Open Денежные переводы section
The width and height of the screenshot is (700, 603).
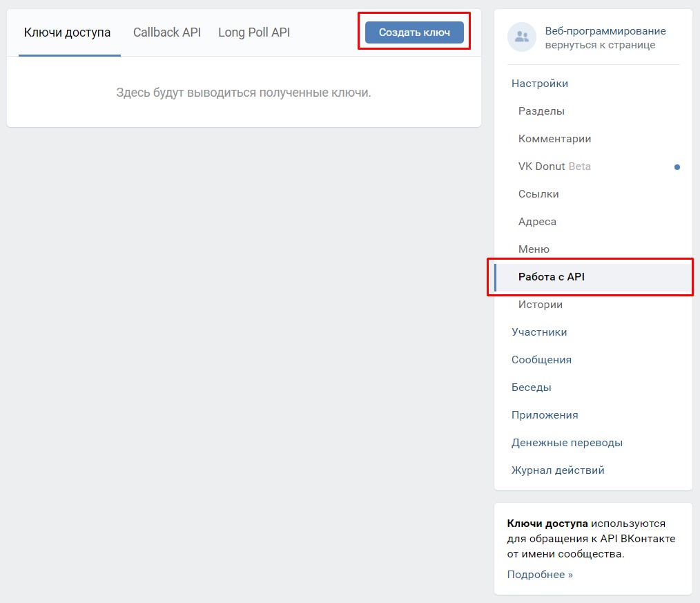coord(567,443)
